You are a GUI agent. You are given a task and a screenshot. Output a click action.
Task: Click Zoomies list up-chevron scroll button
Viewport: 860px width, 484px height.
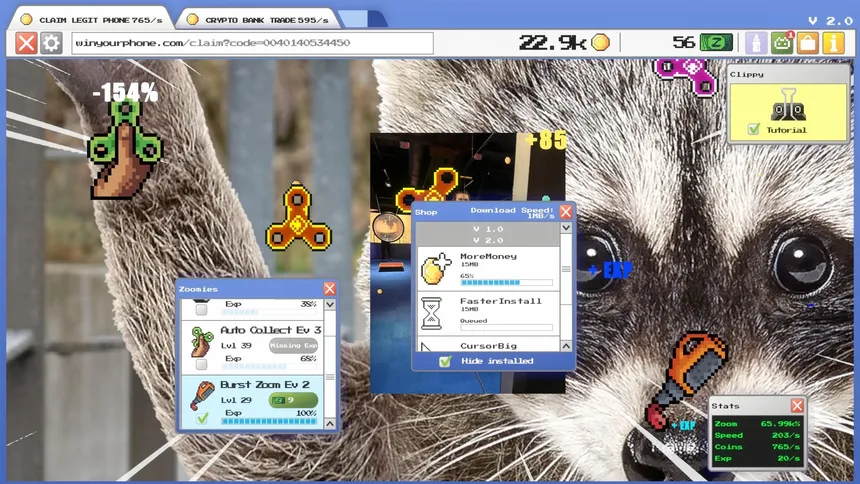[x=330, y=424]
